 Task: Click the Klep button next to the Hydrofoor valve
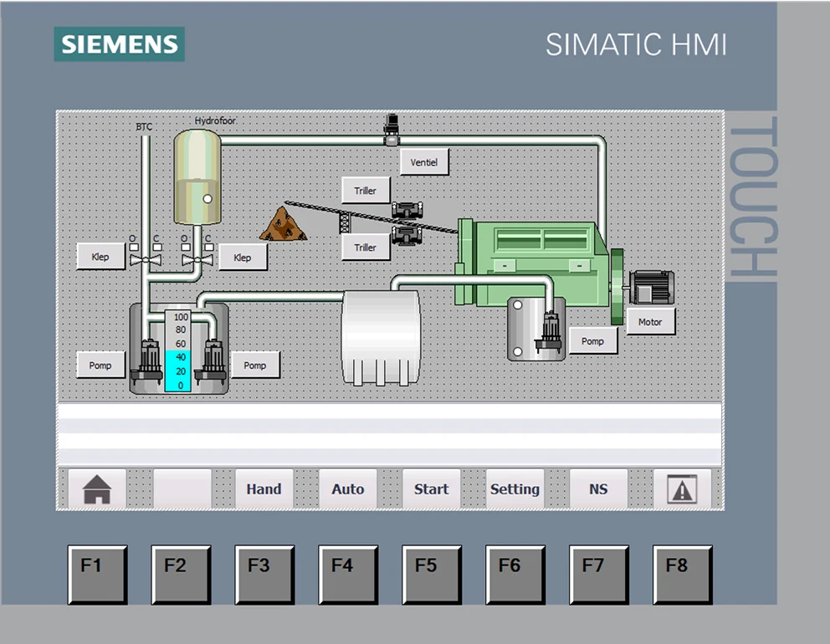pos(243,257)
